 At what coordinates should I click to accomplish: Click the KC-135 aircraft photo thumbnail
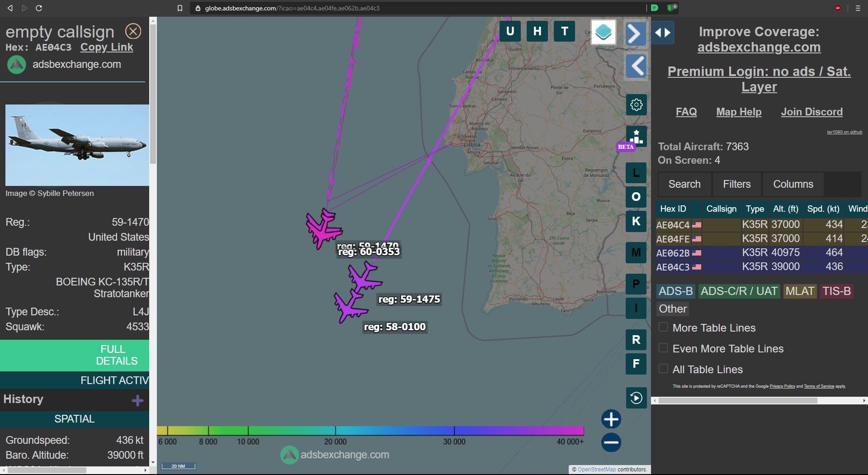point(77,145)
